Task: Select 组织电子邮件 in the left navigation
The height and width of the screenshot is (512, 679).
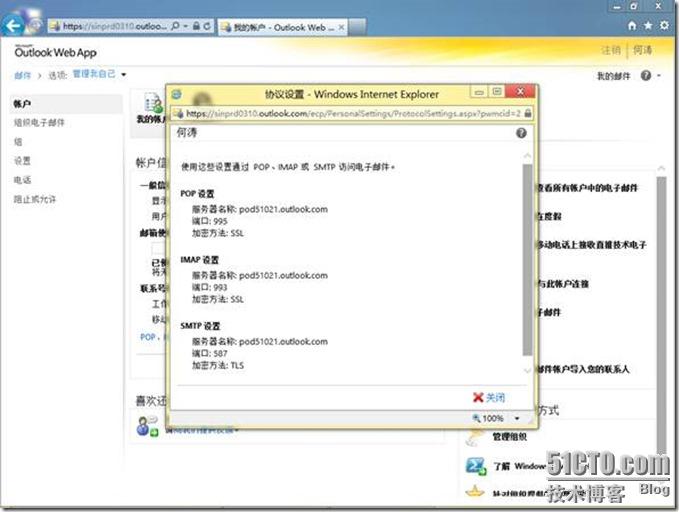Action: coord(39,123)
